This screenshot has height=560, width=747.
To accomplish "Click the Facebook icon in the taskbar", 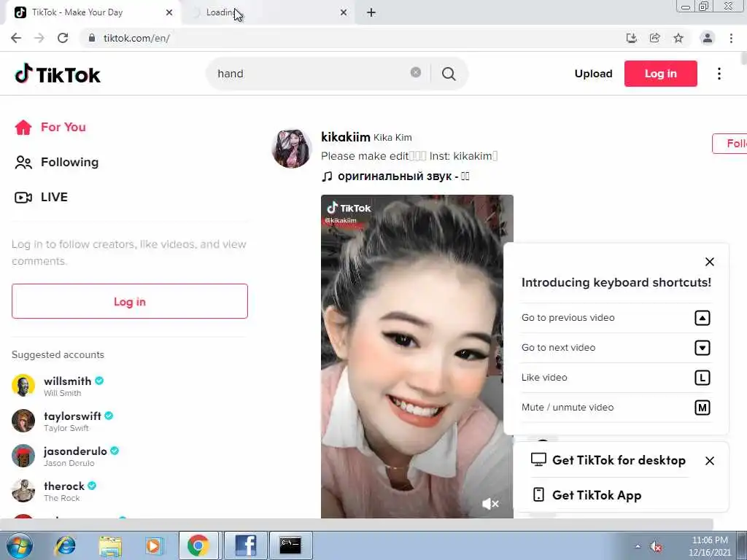I will point(246,545).
